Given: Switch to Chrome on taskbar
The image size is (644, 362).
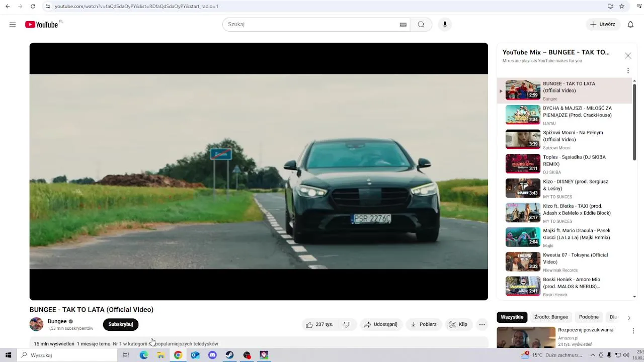Looking at the screenshot, I should click(x=178, y=355).
